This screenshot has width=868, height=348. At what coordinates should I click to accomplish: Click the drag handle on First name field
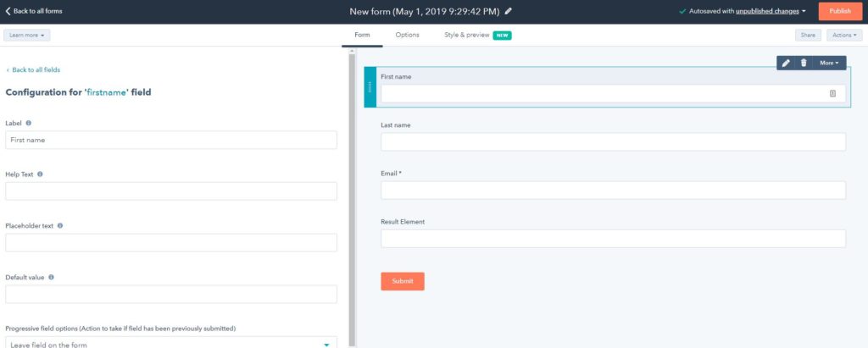370,87
